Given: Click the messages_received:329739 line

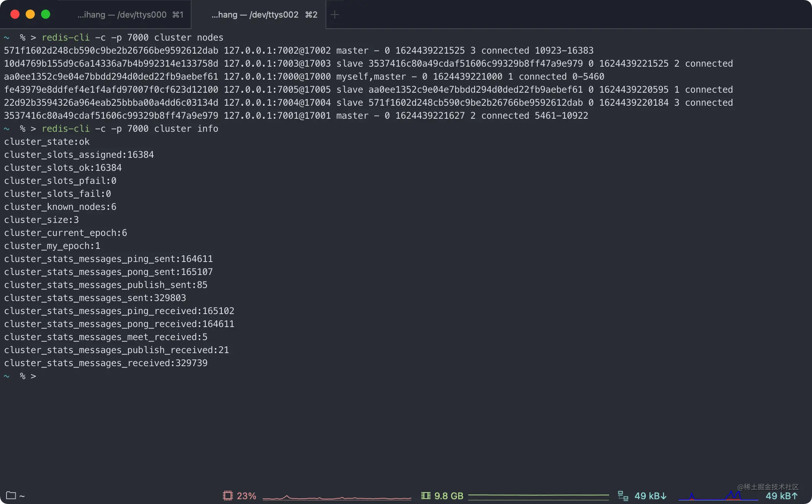Looking at the screenshot, I should coord(106,363).
